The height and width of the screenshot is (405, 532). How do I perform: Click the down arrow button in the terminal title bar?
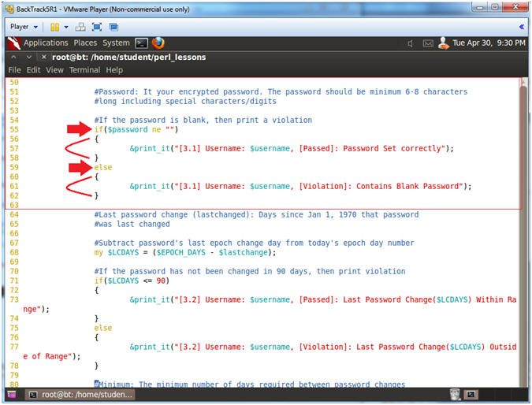[29, 57]
